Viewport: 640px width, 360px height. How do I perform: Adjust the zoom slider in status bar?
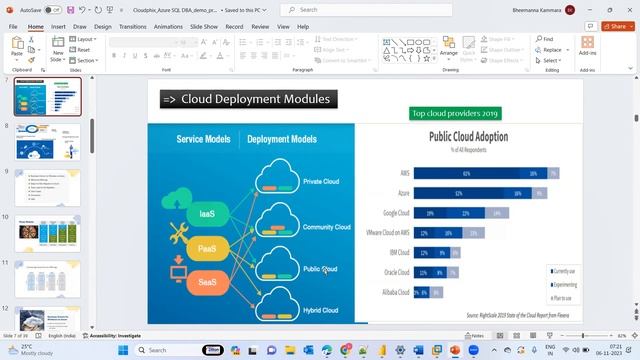click(x=583, y=336)
